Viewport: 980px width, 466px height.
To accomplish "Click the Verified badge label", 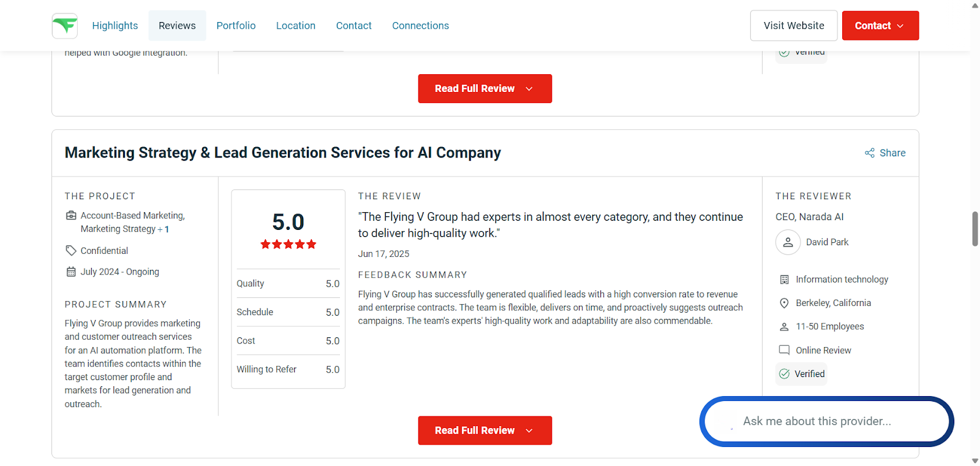I will 810,374.
